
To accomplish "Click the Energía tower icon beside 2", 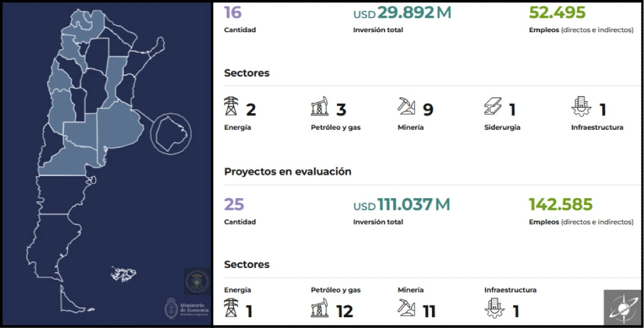I will pos(231,106).
